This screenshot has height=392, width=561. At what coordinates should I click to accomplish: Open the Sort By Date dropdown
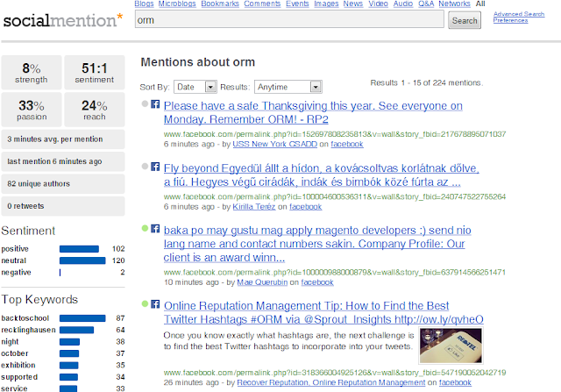tap(195, 87)
